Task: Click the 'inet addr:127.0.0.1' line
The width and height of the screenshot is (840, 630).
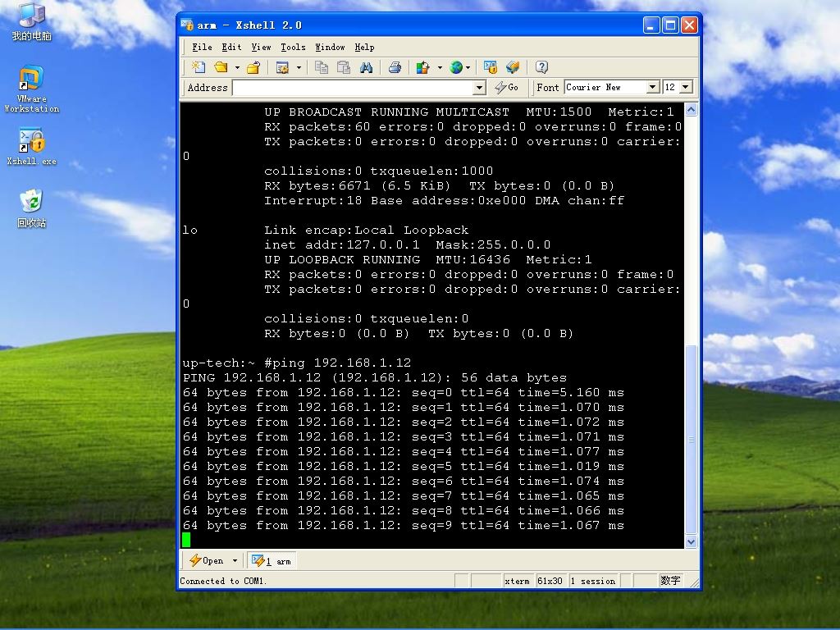Action: coord(407,244)
